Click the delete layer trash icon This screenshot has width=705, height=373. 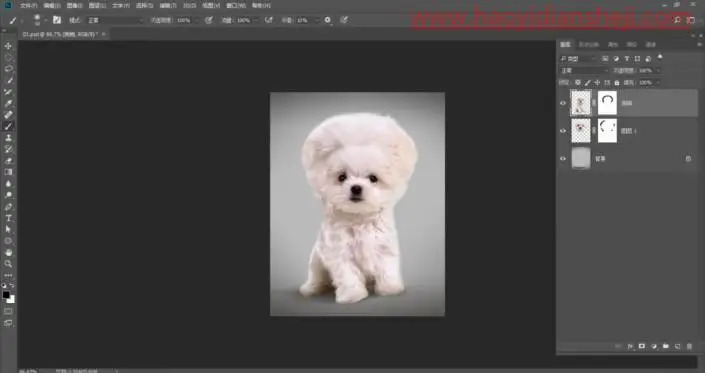pyautogui.click(x=689, y=346)
